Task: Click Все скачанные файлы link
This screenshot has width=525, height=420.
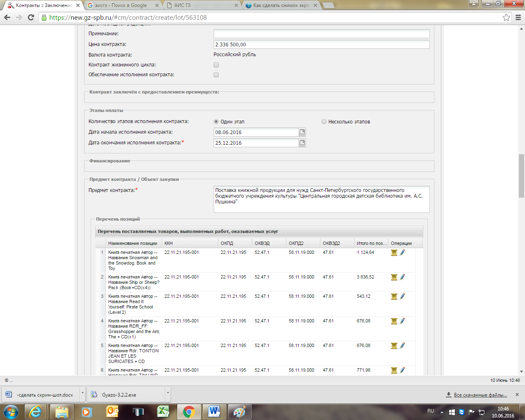Action: point(480,395)
